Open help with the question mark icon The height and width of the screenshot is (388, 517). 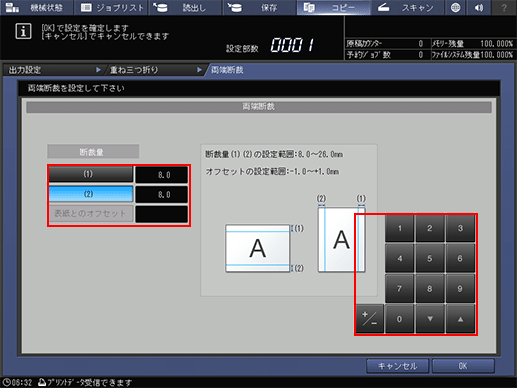coord(504,7)
